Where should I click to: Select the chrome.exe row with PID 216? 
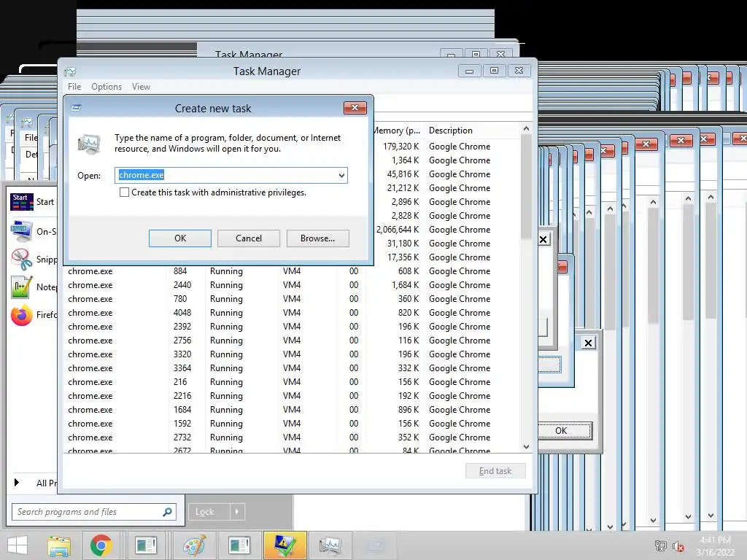pos(292,382)
